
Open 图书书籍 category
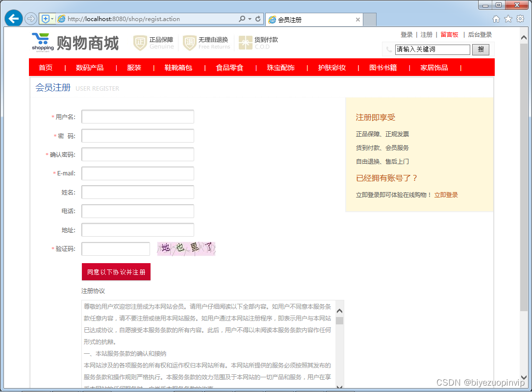pyautogui.click(x=383, y=68)
